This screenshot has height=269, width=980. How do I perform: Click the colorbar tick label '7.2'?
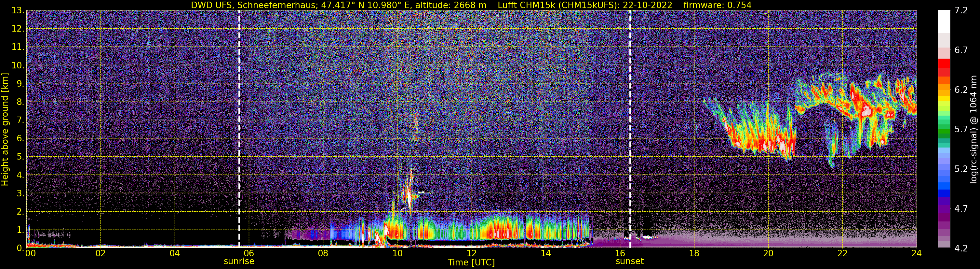point(961,10)
